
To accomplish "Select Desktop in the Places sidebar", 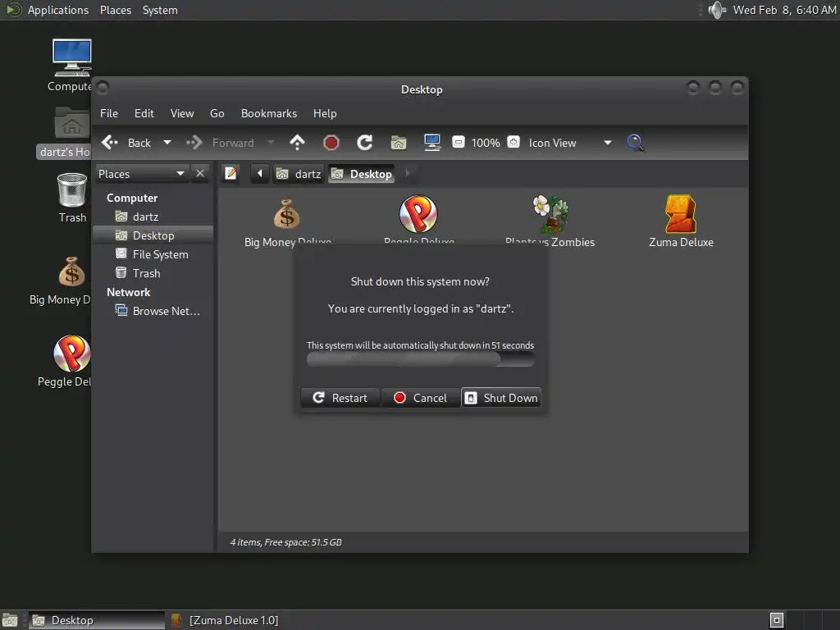I will coord(153,235).
